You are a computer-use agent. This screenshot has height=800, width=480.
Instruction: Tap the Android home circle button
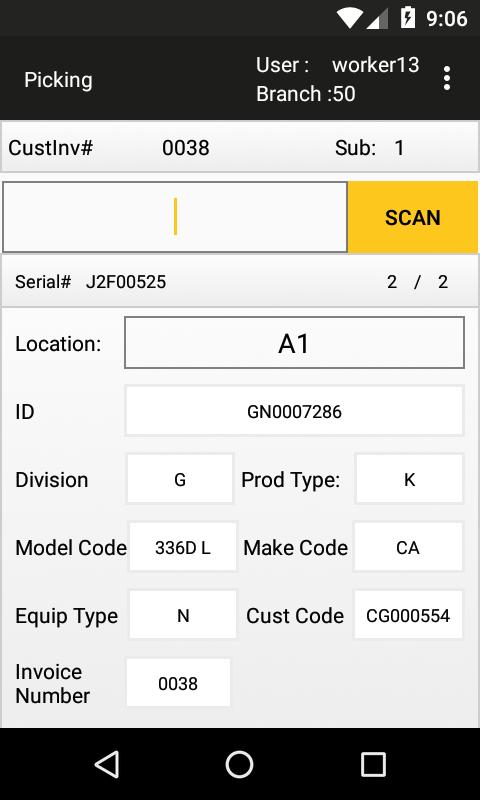[x=239, y=764]
